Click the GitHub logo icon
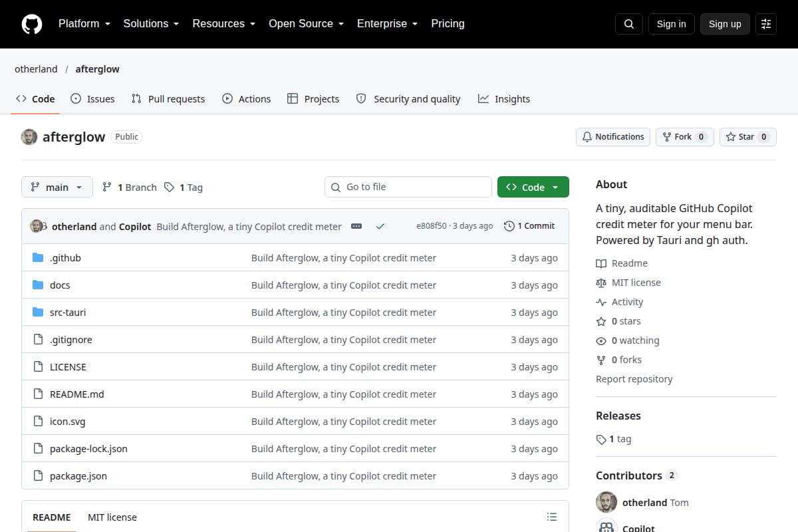798x532 pixels. [32, 24]
